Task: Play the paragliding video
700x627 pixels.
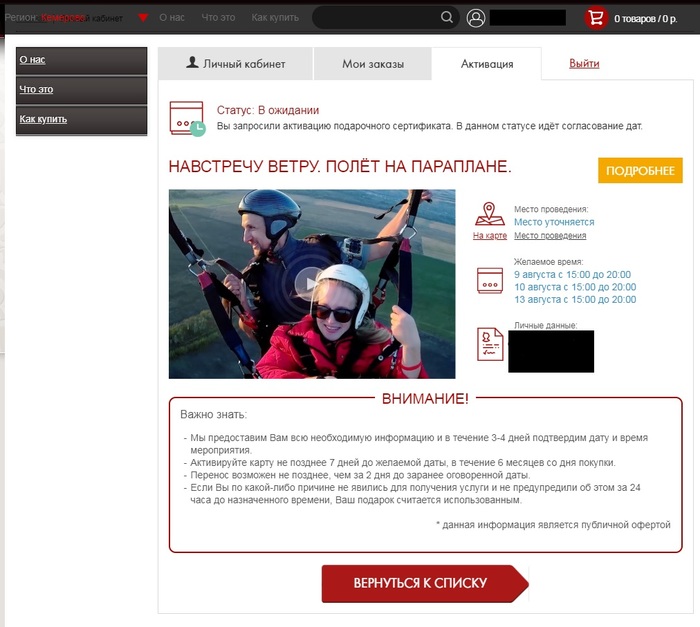Action: 311,284
